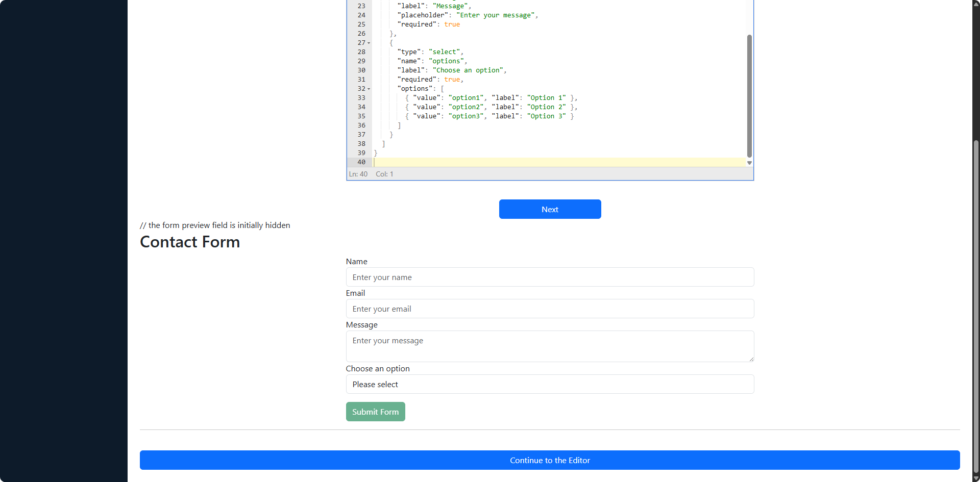Click the page vertical scrollbar
Image resolution: width=980 pixels, height=482 pixels.
(976, 306)
